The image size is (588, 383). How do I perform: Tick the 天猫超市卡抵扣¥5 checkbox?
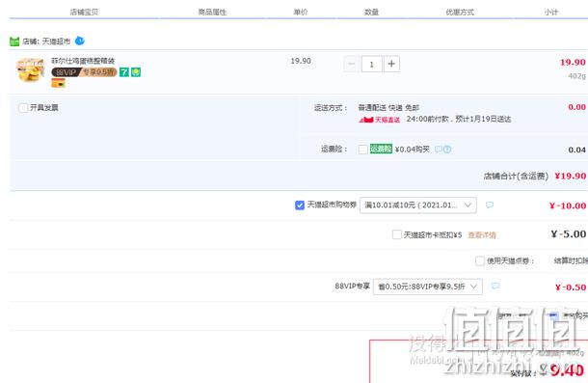[397, 234]
